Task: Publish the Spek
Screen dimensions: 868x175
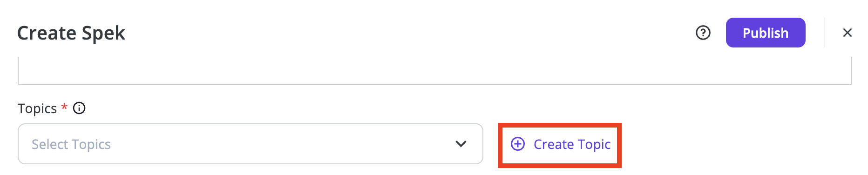Action: tap(766, 33)
